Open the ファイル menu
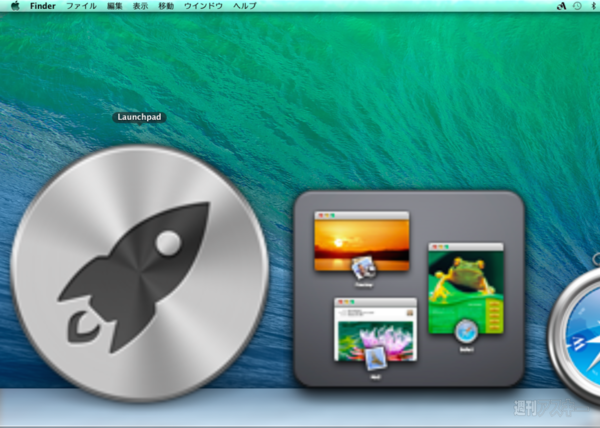 point(81,6)
